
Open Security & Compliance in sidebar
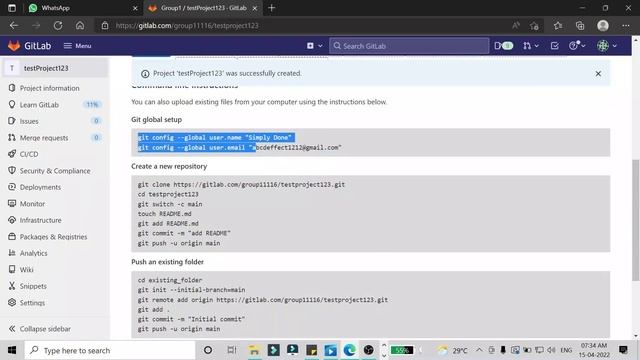tap(55, 171)
